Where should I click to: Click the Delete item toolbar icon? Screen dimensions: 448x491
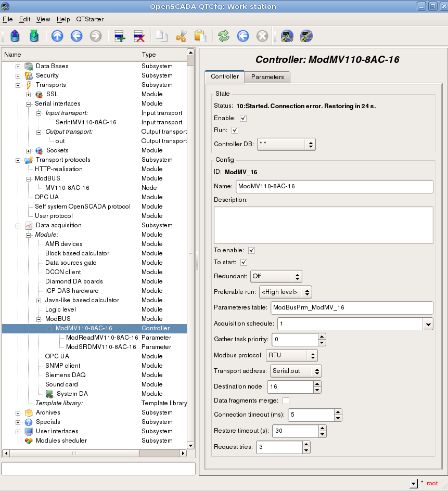139,36
